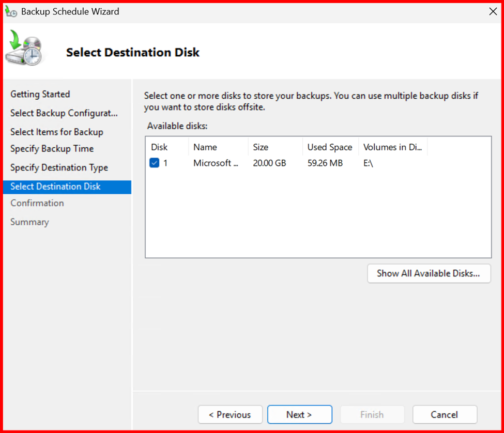
Task: Uncheck the Disk 1 checkbox
Action: (155, 163)
